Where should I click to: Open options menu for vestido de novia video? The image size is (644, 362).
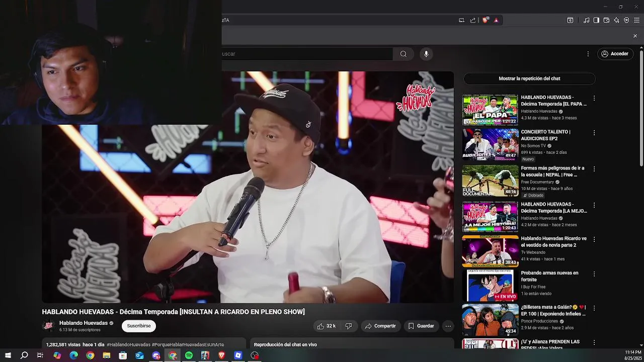click(x=594, y=239)
